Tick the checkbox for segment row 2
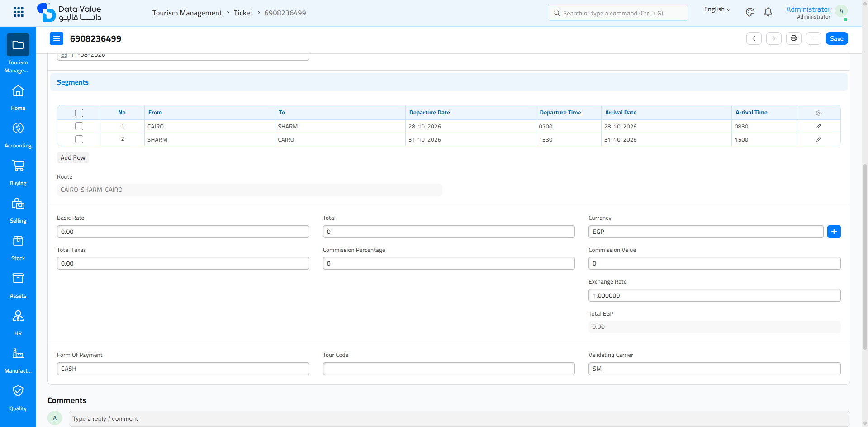Viewport: 868px width, 427px height. [79, 139]
